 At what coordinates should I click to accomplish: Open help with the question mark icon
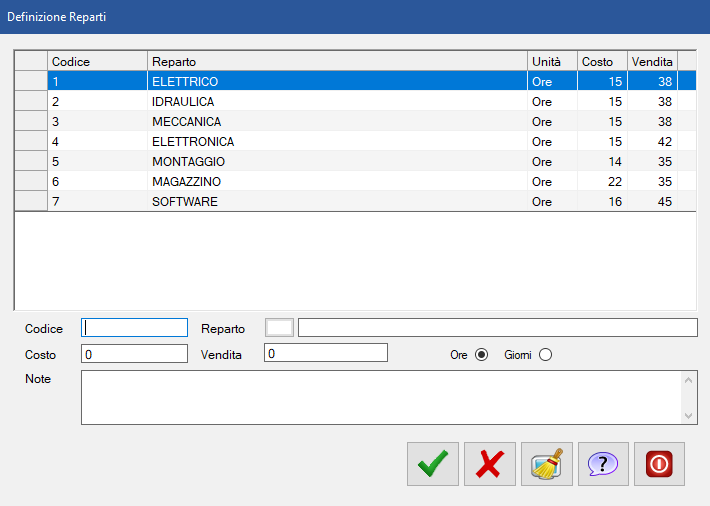coord(603,464)
